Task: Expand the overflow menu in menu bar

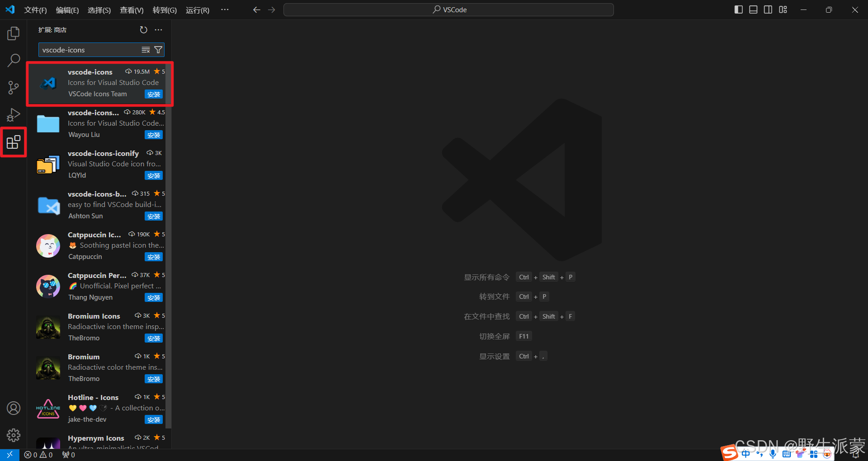Action: click(x=225, y=9)
